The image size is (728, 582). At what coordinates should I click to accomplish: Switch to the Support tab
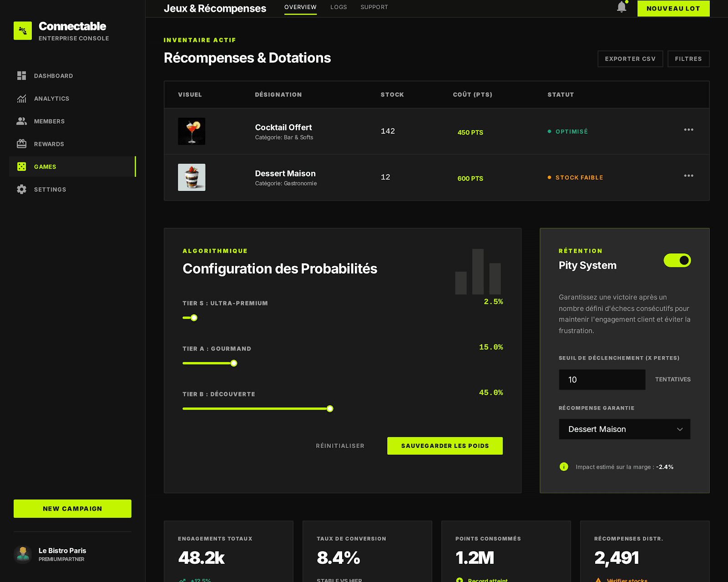coord(374,7)
